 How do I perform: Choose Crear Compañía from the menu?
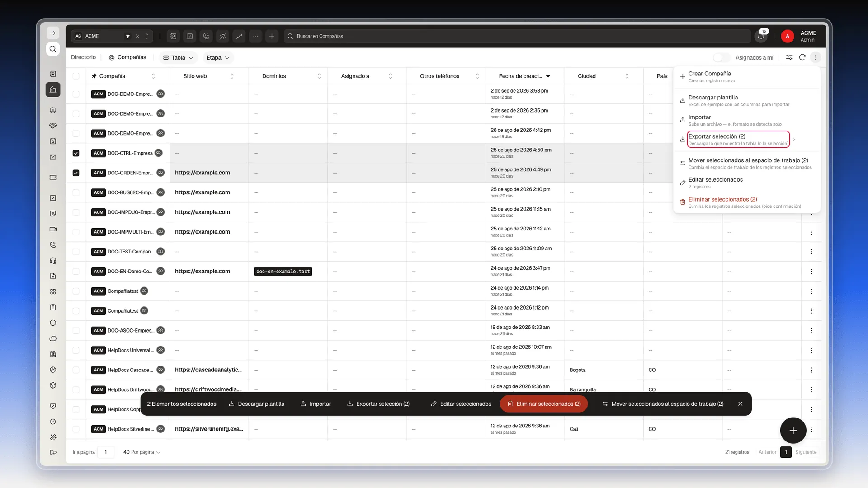[x=746, y=77]
